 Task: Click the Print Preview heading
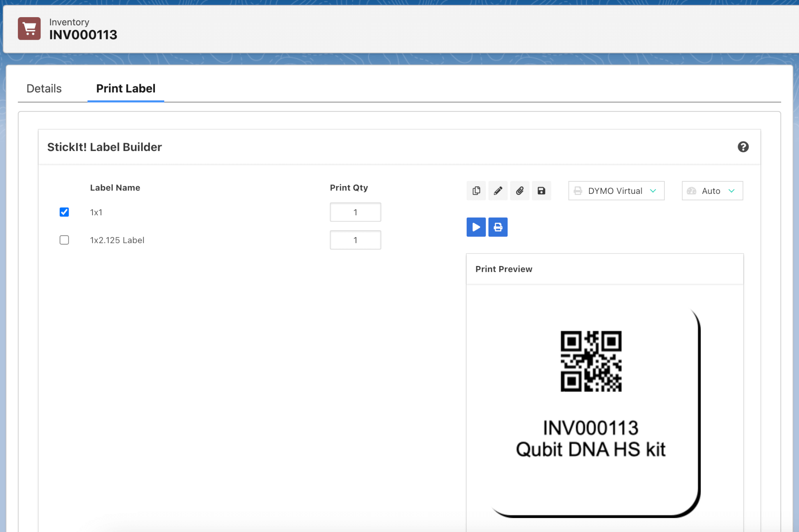pos(504,269)
